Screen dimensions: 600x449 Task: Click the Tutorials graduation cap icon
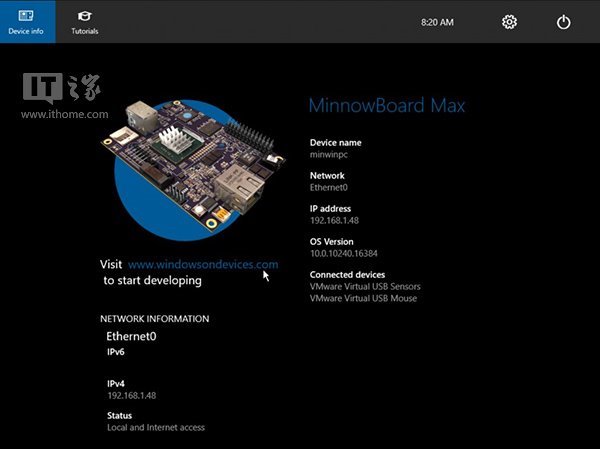pyautogui.click(x=84, y=16)
